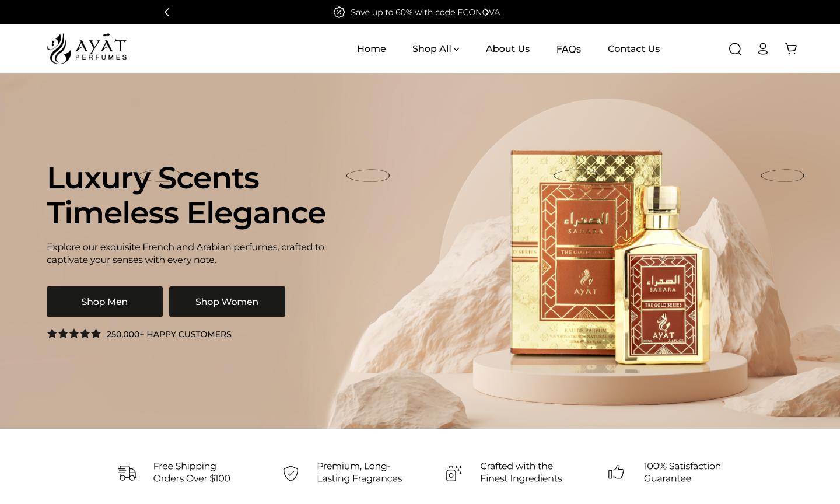Click the perfume bottle sparkle icon
This screenshot has height=504, width=840.
coord(454,473)
